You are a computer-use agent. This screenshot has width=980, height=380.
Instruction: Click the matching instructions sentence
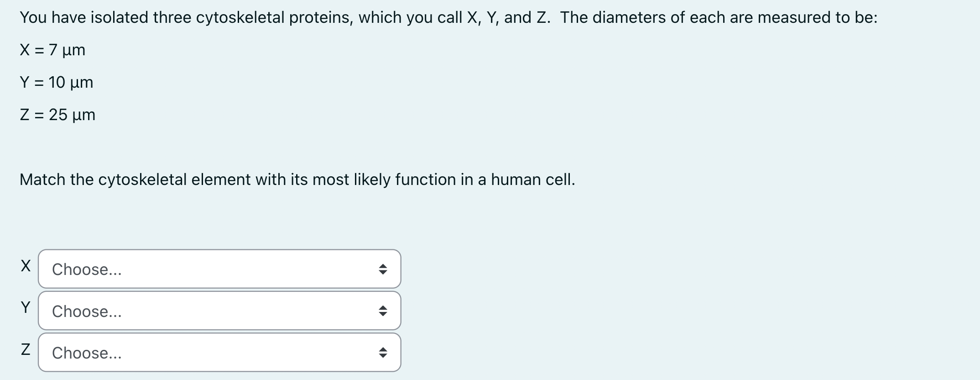[x=297, y=179]
